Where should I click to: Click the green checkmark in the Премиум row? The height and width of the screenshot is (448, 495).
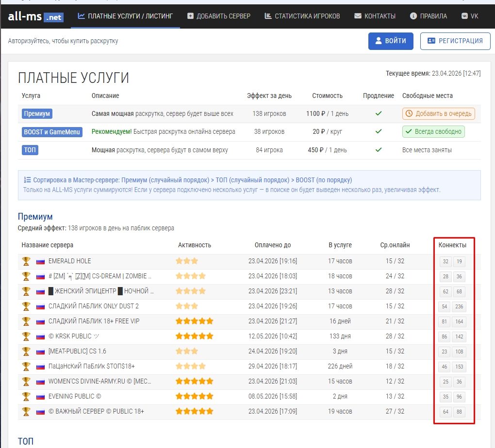point(379,113)
